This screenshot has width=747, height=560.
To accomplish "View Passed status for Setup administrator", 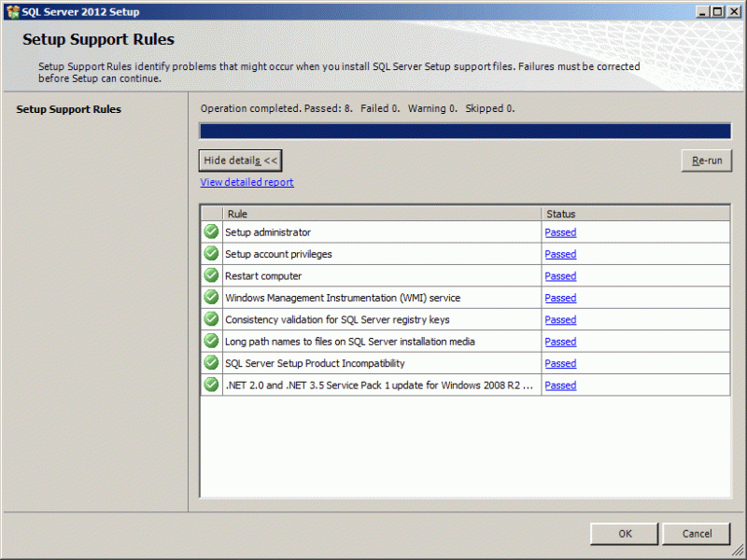I will coord(560,231).
